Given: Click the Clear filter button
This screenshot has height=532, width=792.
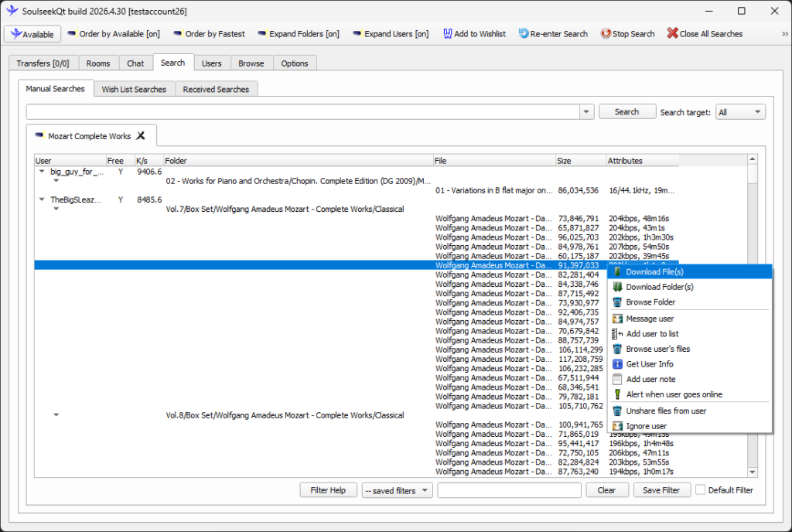Looking at the screenshot, I should pyautogui.click(x=606, y=490).
